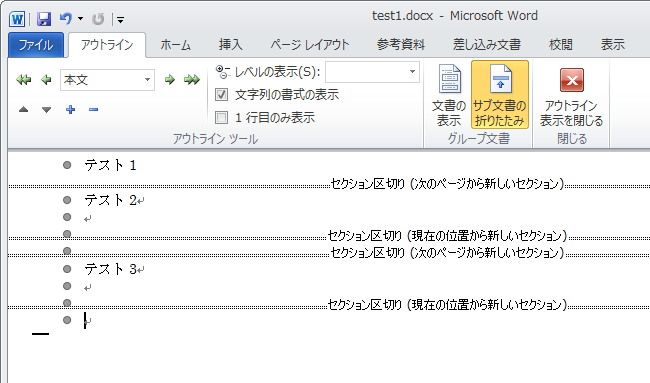This screenshot has width=650, height=383.
Task: Open the レベルの表示 dropdown list
Action: [x=412, y=72]
